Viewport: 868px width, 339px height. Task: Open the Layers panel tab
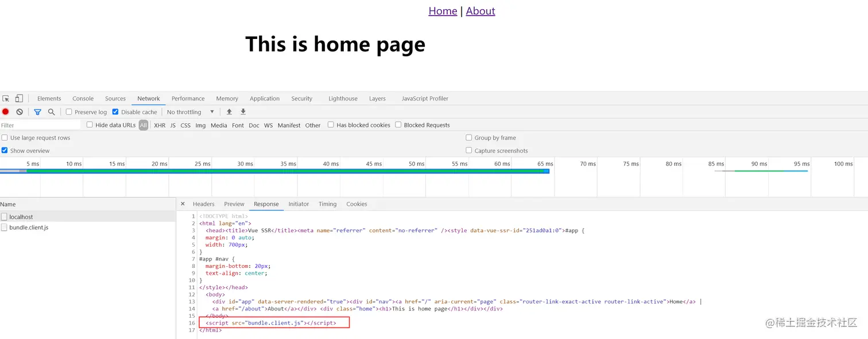click(x=377, y=99)
